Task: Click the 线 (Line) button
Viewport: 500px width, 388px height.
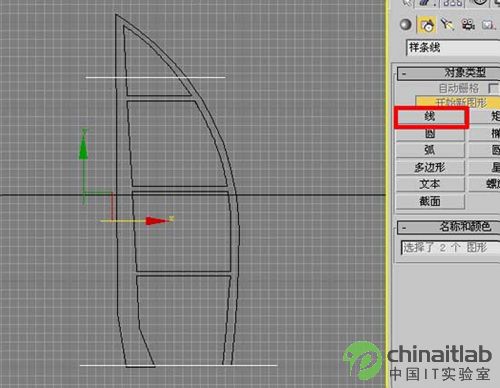Action: (430, 117)
